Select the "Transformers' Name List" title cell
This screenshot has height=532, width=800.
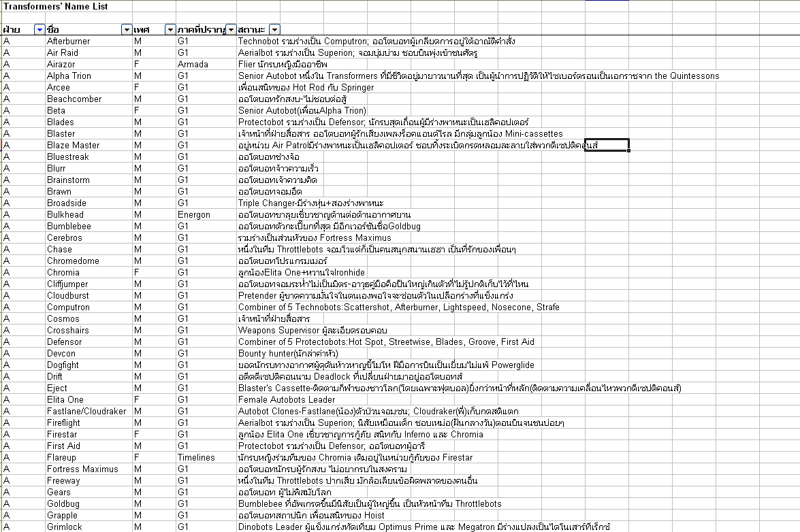(56, 7)
